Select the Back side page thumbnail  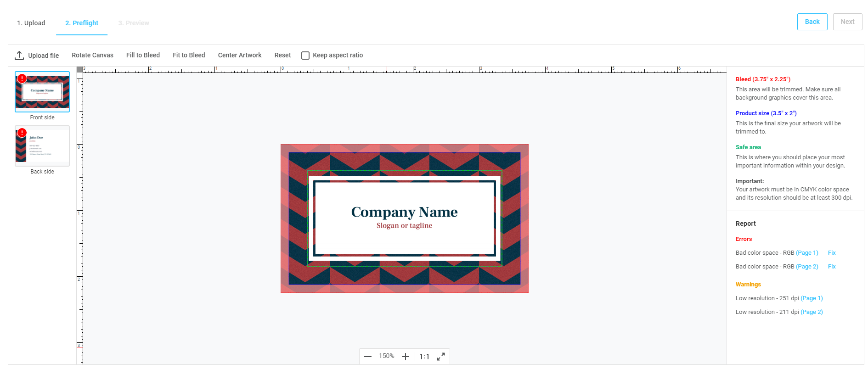42,146
